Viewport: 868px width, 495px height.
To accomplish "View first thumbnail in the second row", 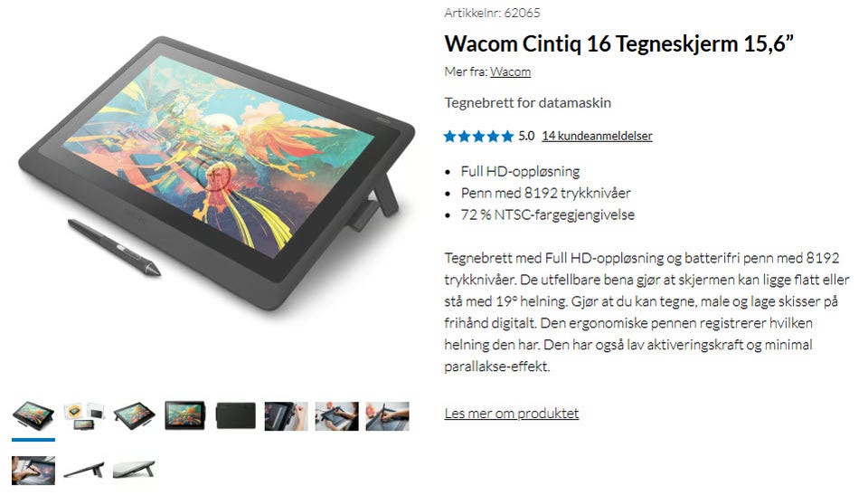I will tap(33, 470).
